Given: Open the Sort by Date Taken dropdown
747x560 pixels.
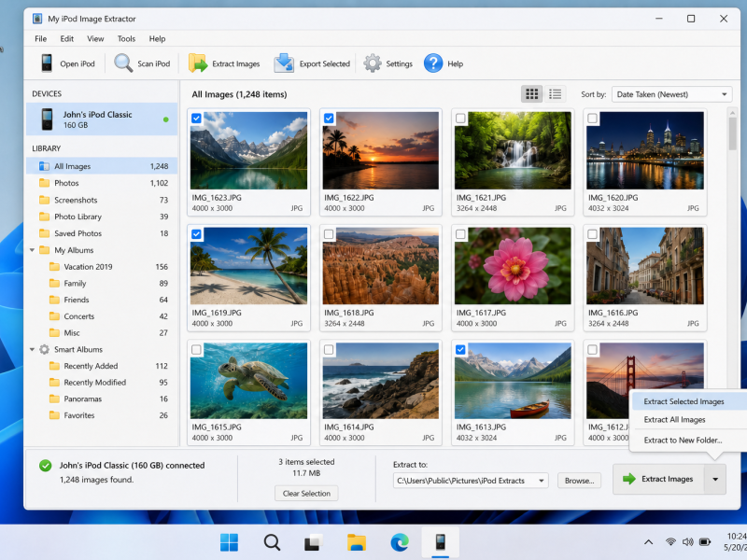Looking at the screenshot, I should (671, 94).
